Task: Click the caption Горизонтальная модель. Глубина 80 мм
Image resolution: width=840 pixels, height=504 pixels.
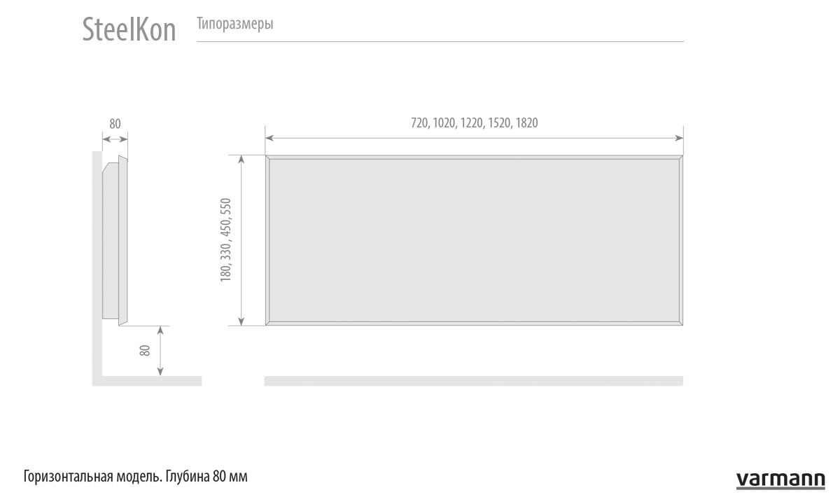Action: pos(136,477)
